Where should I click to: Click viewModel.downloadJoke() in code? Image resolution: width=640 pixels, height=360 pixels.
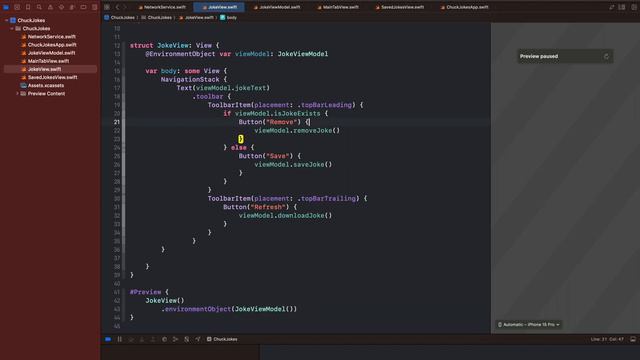pos(285,216)
